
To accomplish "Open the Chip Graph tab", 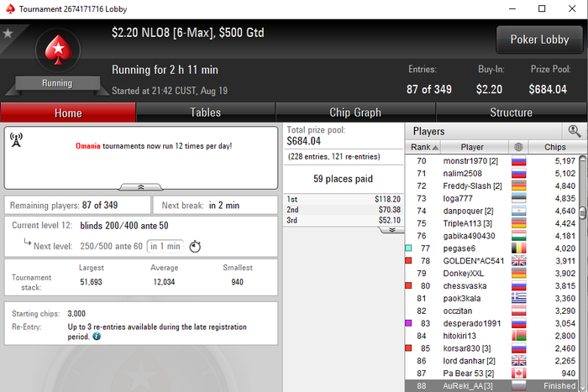I will pyautogui.click(x=355, y=112).
